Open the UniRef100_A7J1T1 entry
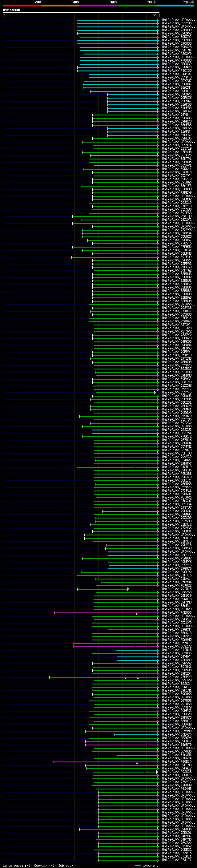 click(177, 860)
